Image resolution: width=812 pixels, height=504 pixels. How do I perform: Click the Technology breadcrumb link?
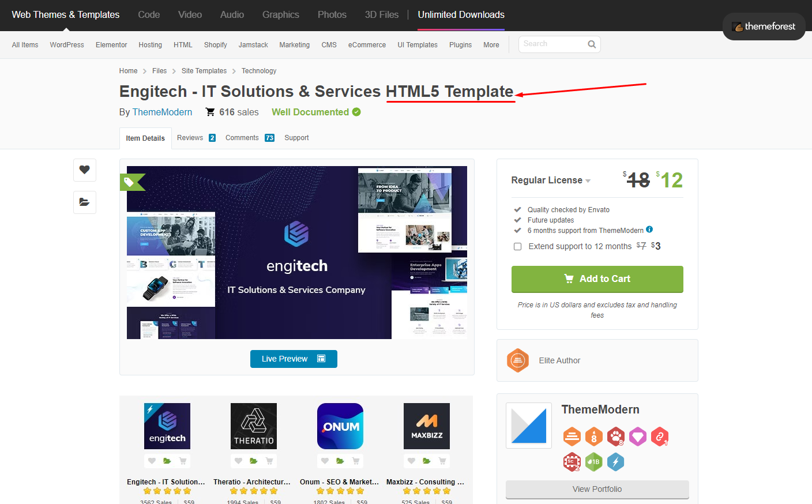coord(259,71)
